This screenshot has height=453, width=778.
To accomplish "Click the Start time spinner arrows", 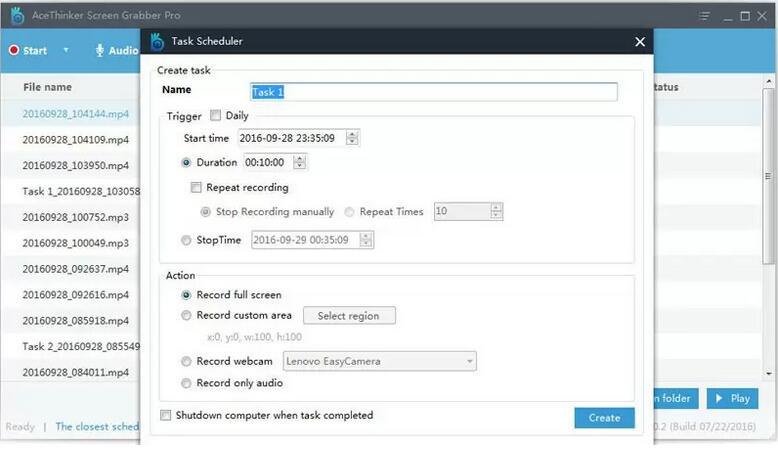I will pyautogui.click(x=352, y=138).
